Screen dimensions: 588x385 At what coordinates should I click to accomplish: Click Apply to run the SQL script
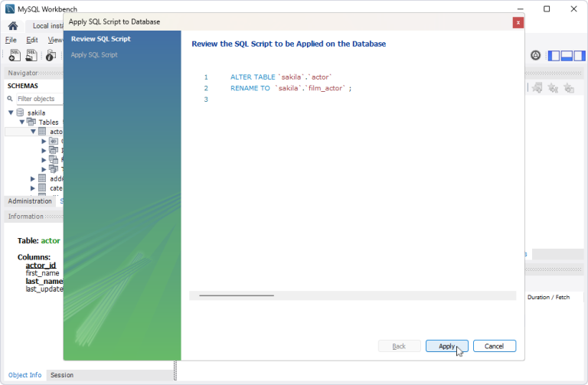click(446, 346)
